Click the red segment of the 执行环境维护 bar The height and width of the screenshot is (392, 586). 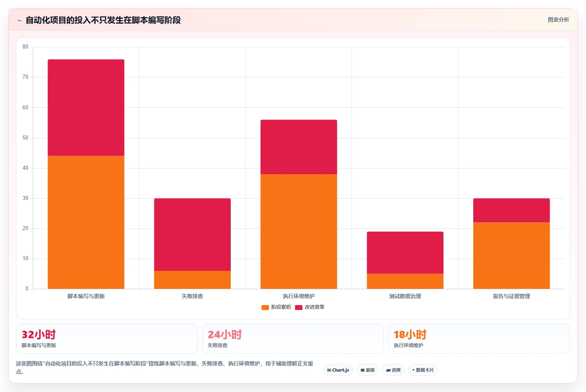(299, 147)
